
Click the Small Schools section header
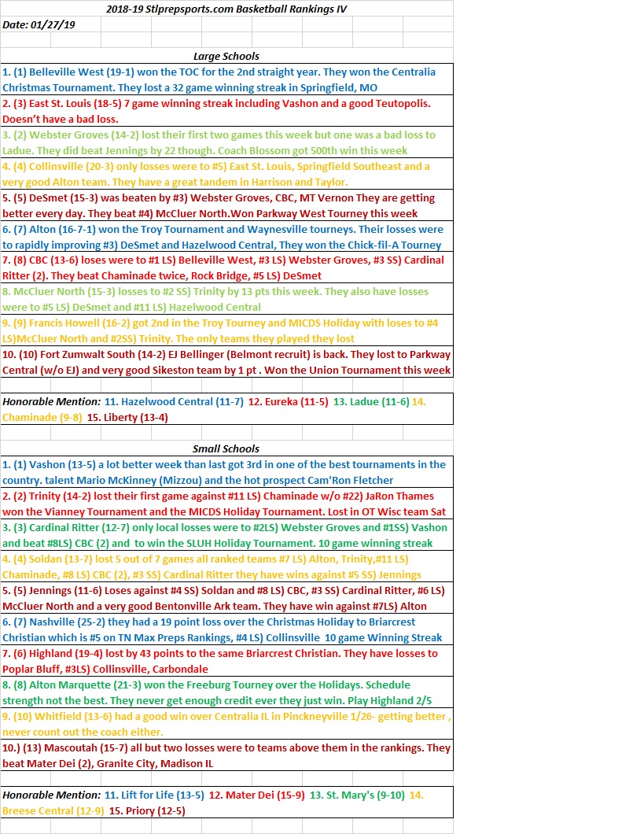click(226, 448)
